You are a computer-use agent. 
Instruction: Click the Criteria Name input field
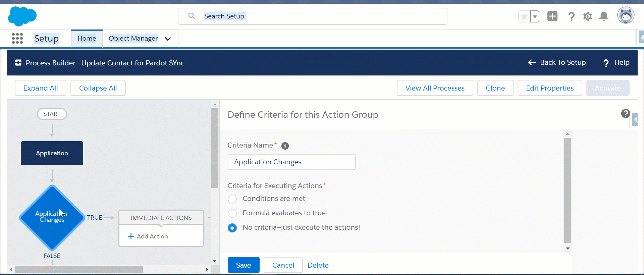point(291,162)
